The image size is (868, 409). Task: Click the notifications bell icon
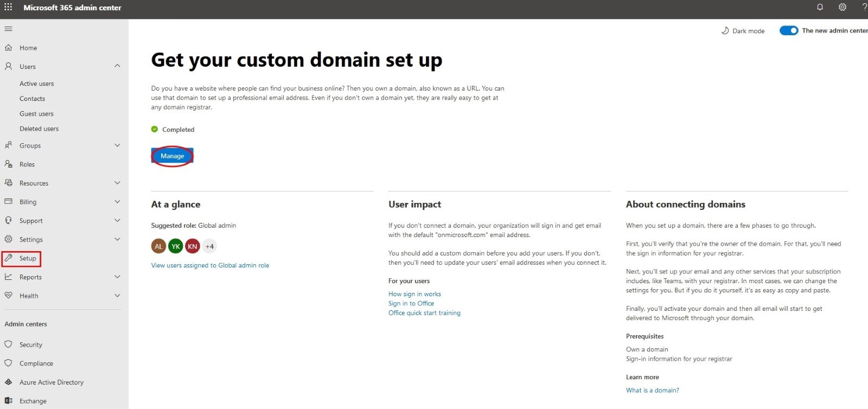point(820,8)
